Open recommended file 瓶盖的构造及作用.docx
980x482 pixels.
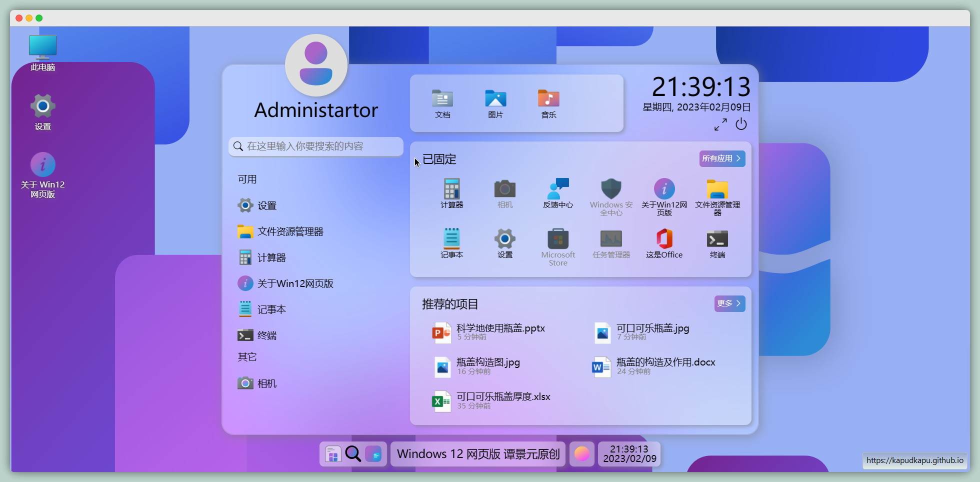pyautogui.click(x=665, y=366)
